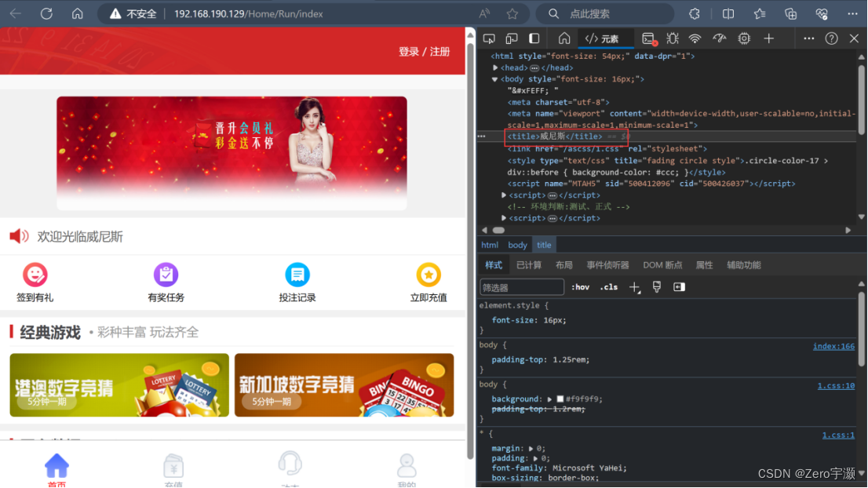
Task: Switch to the 样式 styles tab
Action: [493, 265]
